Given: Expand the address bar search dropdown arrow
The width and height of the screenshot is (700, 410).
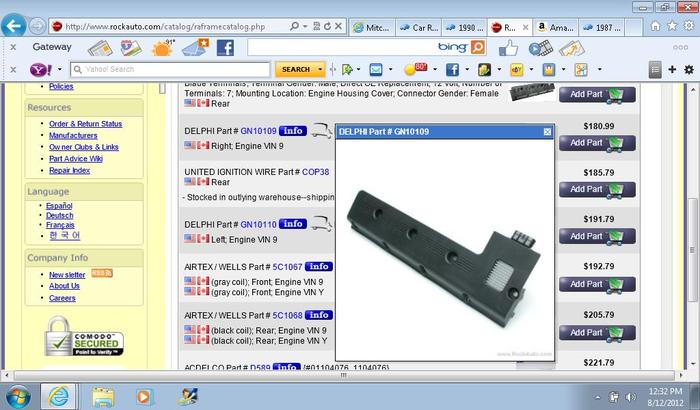Looking at the screenshot, I should 305,26.
